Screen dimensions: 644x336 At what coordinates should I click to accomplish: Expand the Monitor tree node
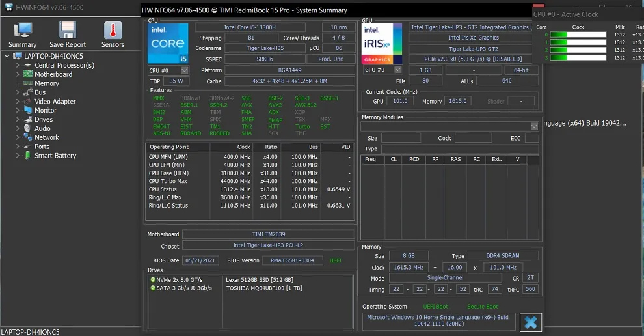18,110
